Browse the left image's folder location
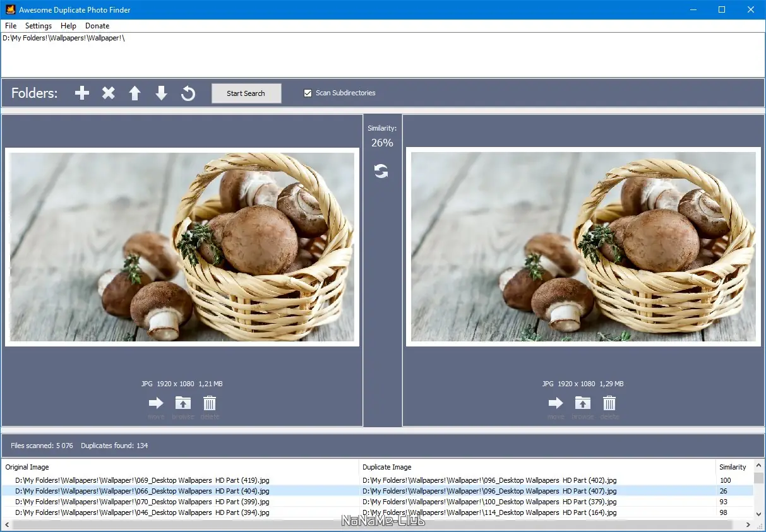Viewport: 766px width, 532px height. click(183, 403)
